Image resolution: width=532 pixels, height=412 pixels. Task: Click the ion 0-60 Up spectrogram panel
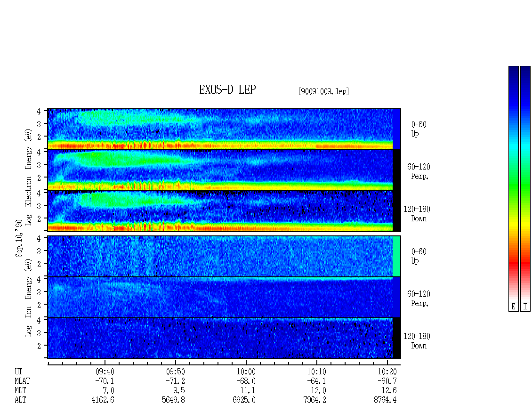pos(224,256)
